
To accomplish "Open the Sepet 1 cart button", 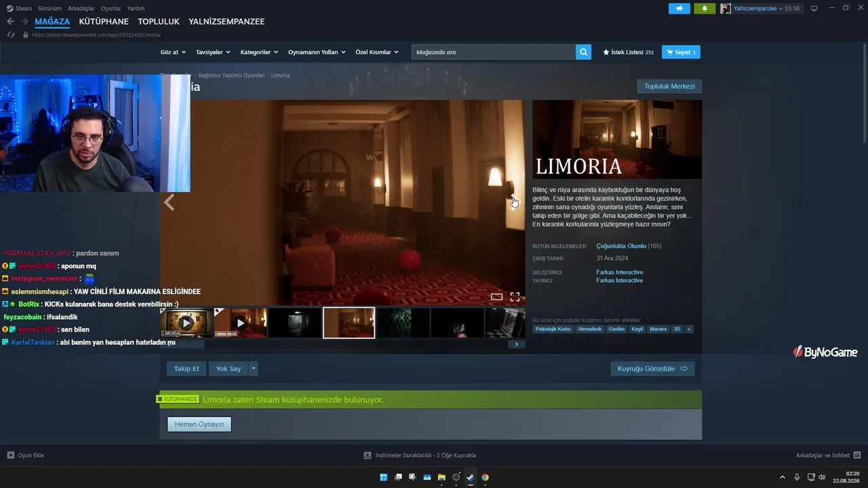I will [x=681, y=52].
